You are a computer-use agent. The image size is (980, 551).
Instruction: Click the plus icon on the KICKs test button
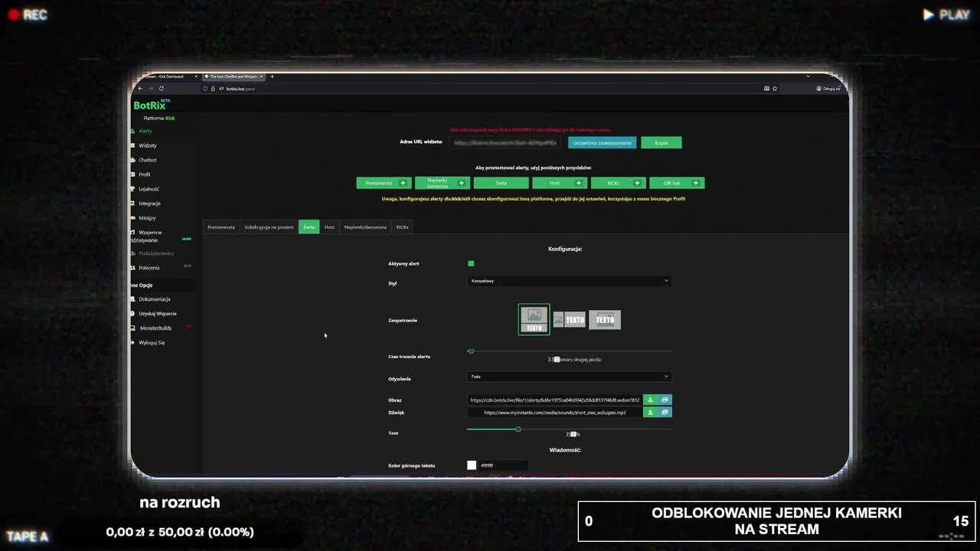click(637, 183)
